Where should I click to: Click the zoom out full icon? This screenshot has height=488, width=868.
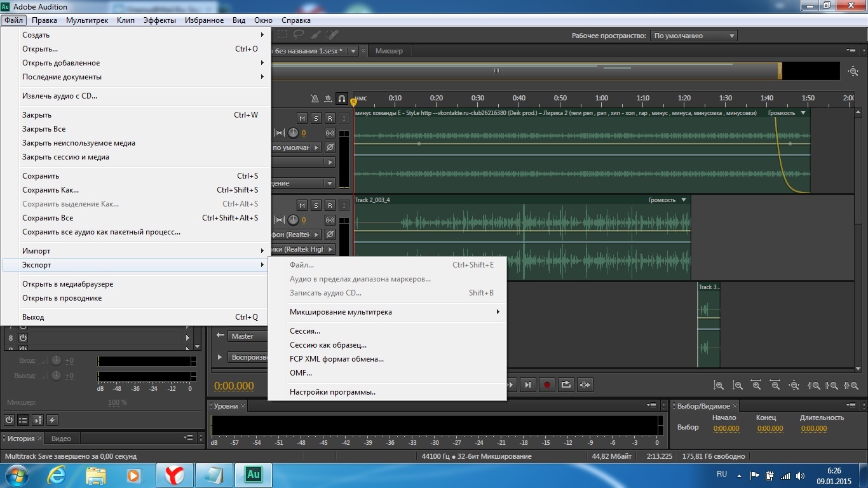794,385
